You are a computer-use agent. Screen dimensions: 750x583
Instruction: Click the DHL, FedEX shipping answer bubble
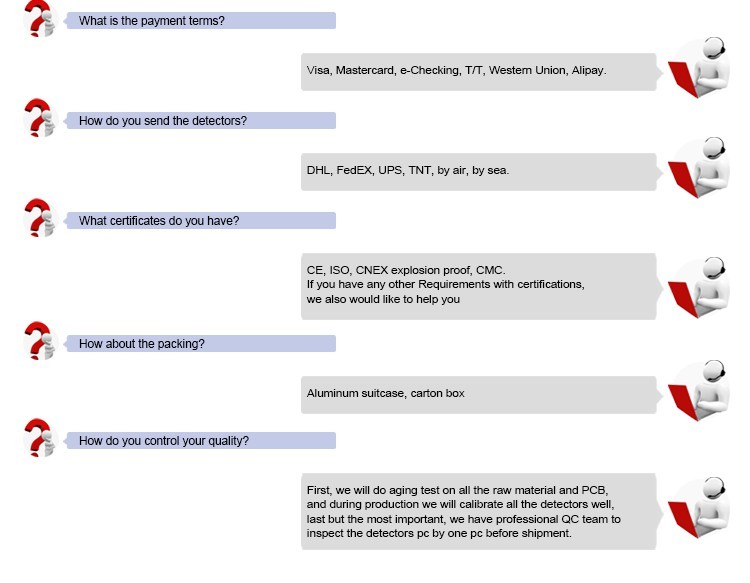479,172
